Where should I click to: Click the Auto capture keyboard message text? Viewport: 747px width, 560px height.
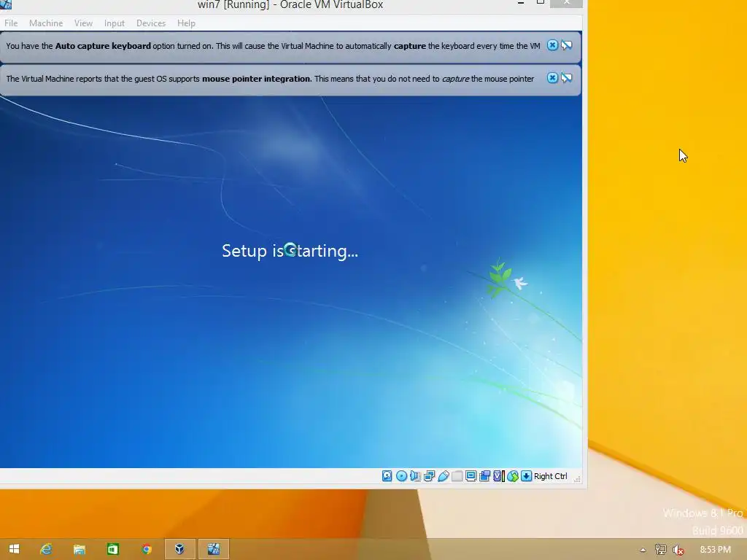click(x=273, y=46)
